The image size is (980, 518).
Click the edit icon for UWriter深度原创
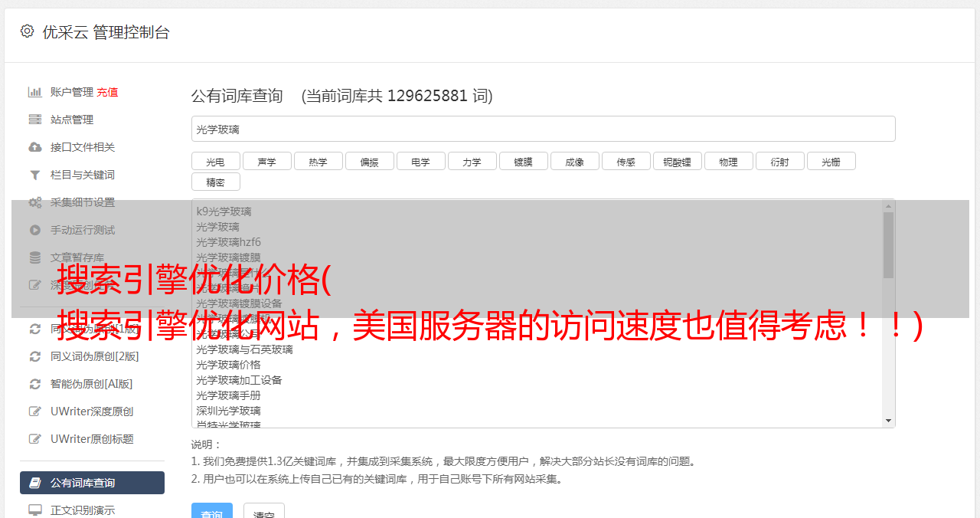(x=35, y=411)
